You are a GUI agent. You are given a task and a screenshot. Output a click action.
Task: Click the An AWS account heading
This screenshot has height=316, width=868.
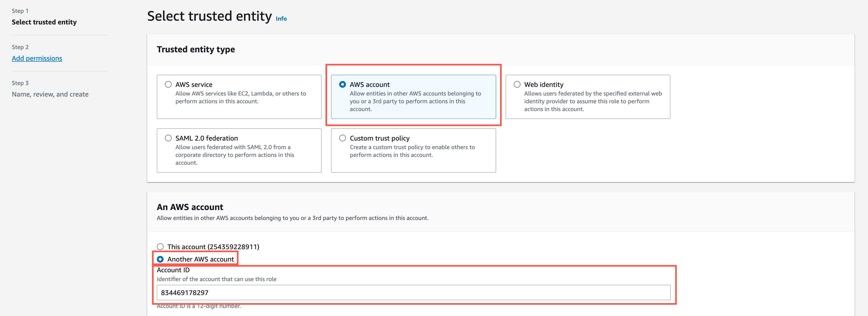point(190,207)
